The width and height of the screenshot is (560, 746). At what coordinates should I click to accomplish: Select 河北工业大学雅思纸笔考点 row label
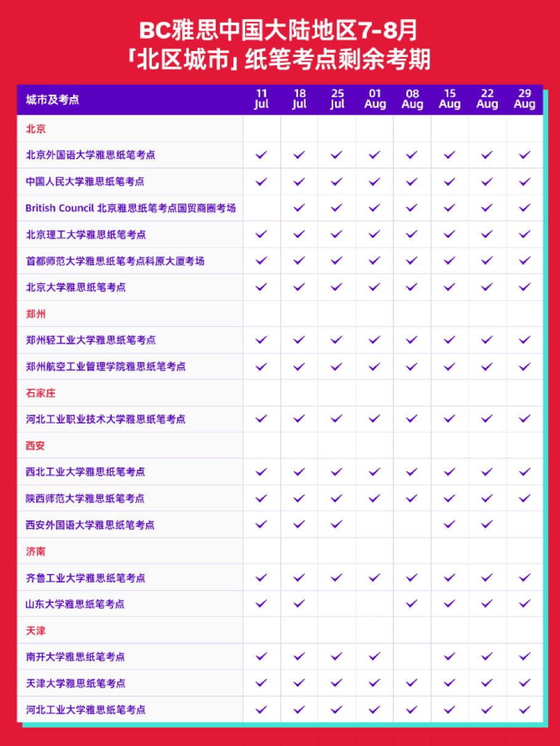click(x=85, y=710)
